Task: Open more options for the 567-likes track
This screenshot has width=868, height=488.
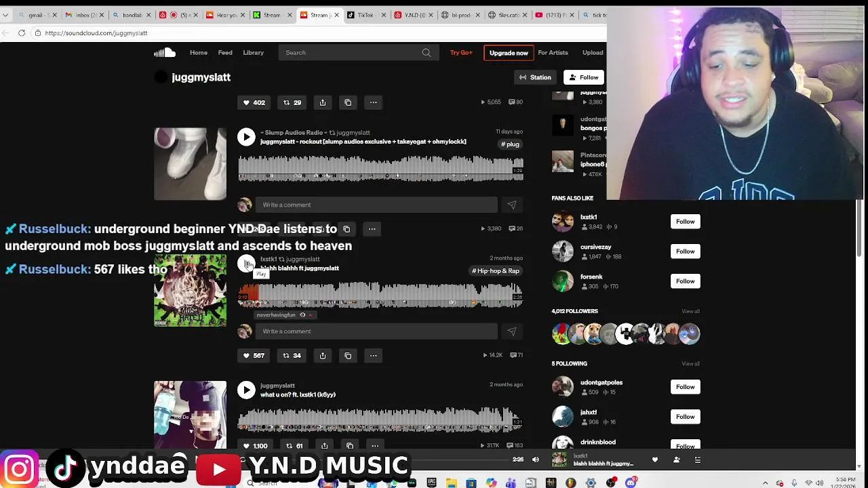Action: pyautogui.click(x=373, y=355)
